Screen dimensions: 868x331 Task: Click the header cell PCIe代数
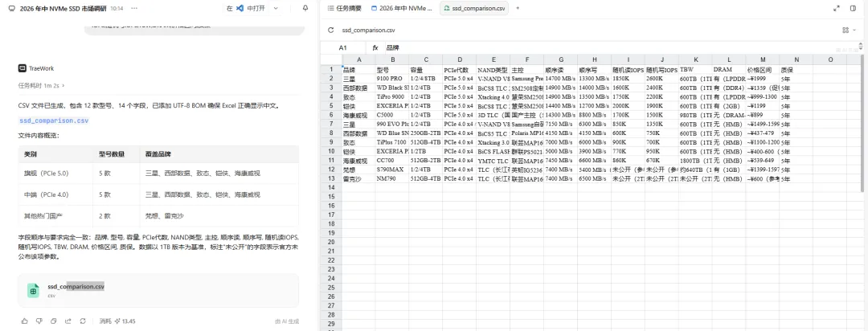(x=460, y=70)
